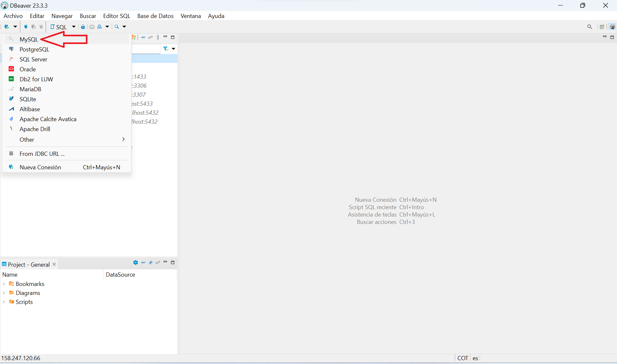
Task: Toggle Link with Editor in the navigator toolbar
Action: (x=150, y=38)
